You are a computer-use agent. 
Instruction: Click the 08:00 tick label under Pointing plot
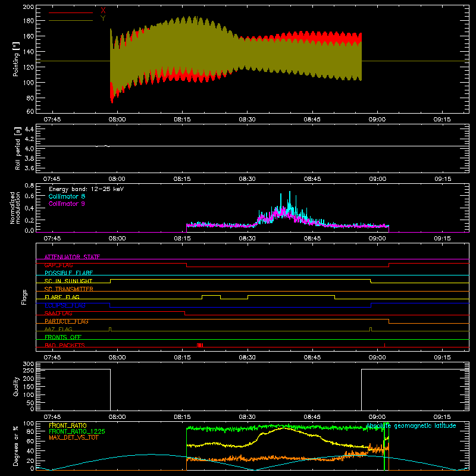click(x=117, y=120)
